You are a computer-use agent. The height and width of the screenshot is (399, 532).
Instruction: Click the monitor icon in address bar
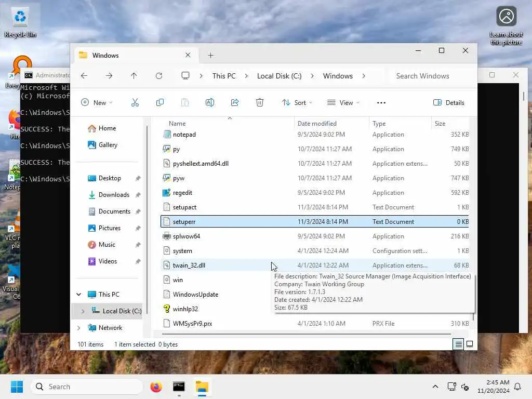click(185, 76)
